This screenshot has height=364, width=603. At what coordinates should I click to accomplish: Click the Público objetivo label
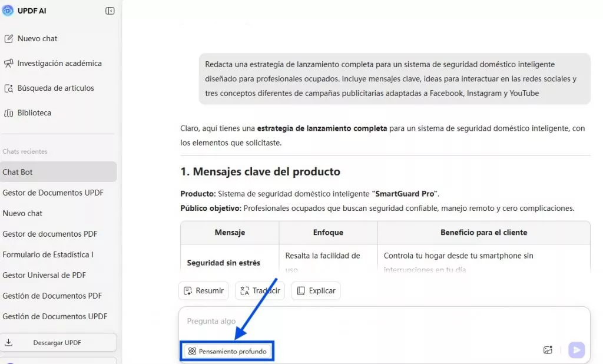coord(211,209)
